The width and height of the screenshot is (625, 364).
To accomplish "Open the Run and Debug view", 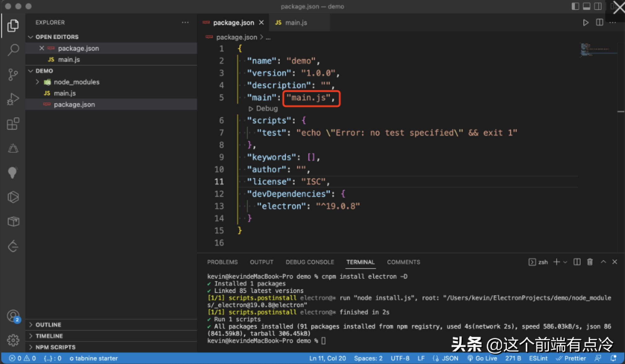I will pos(13,99).
